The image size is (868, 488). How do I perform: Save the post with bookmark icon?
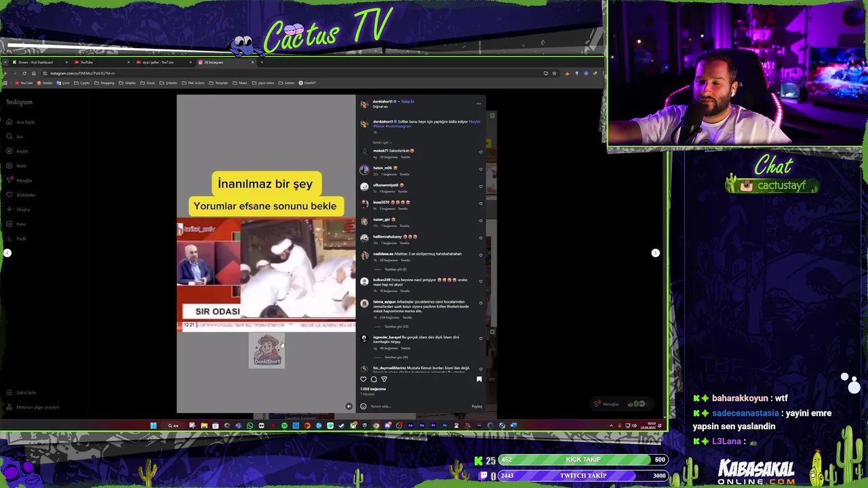point(479,380)
